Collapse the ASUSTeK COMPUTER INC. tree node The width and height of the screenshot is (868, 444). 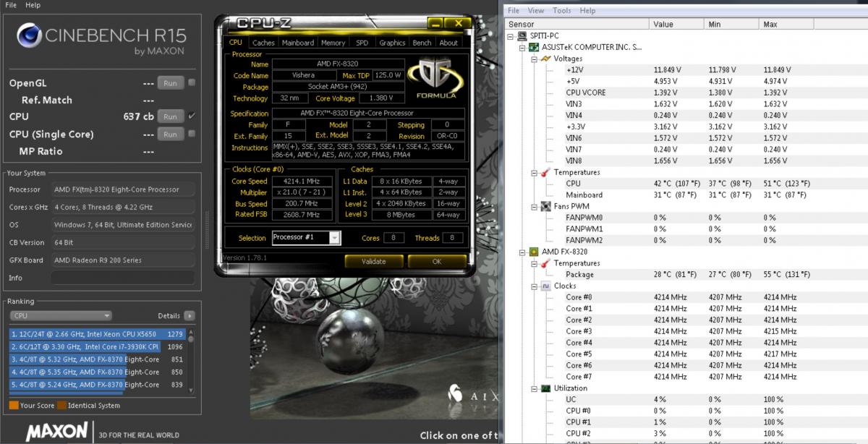pos(523,47)
